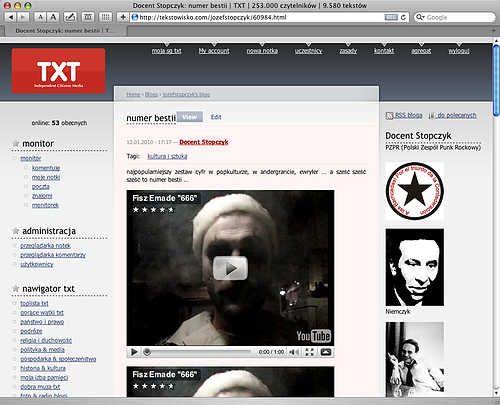Open toplista txt link
Image resolution: width=500 pixels, height=405 pixels.
pyautogui.click(x=34, y=303)
